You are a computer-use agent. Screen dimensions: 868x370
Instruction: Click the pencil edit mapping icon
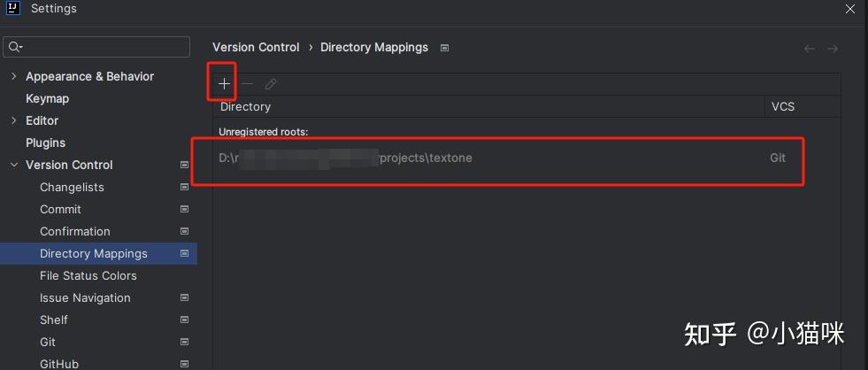[271, 84]
